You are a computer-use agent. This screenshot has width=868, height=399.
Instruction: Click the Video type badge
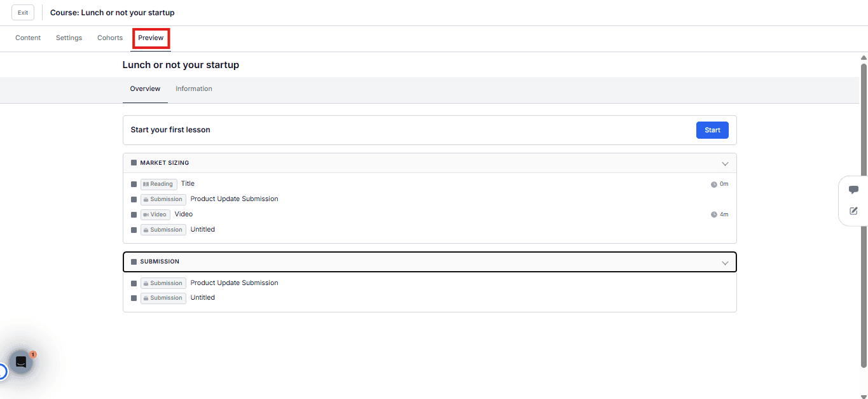[155, 214]
